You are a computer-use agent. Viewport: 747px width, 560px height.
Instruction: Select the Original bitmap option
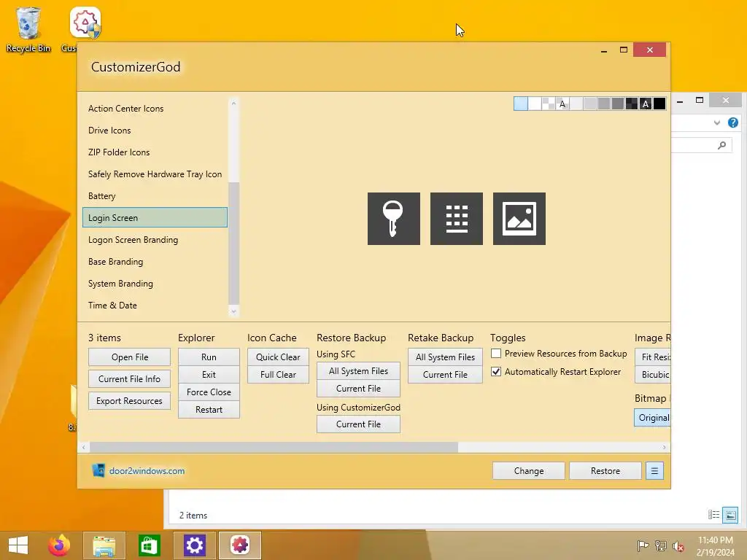[653, 418]
